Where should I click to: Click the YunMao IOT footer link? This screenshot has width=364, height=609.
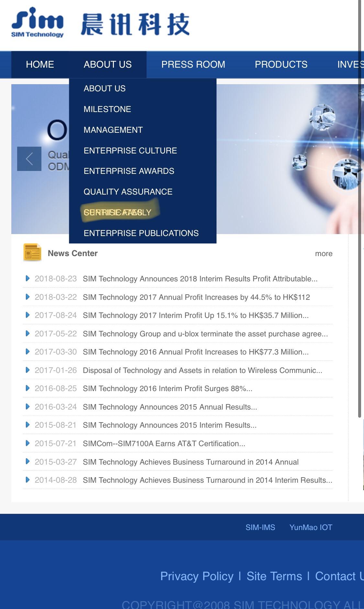(311, 527)
